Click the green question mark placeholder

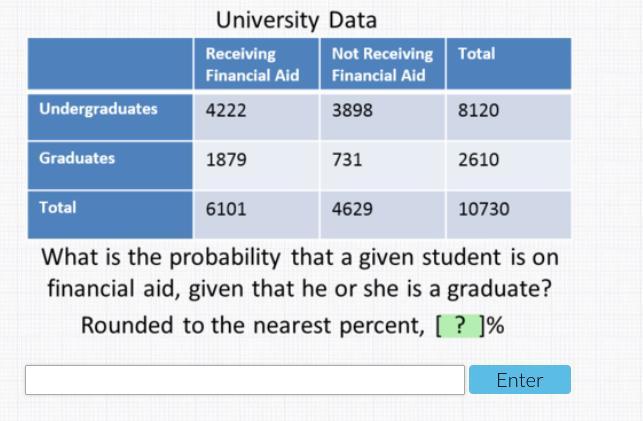click(x=459, y=326)
